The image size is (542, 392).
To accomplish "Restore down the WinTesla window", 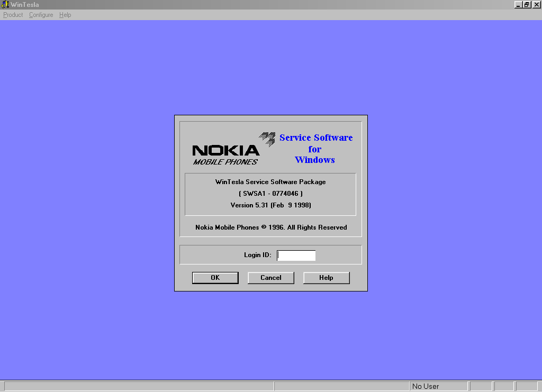I will click(527, 4).
